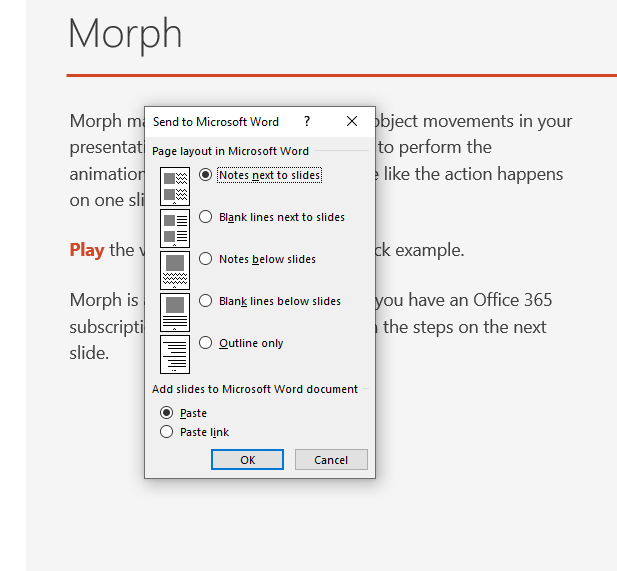Click the Send to Microsoft Word title text

coord(216,122)
